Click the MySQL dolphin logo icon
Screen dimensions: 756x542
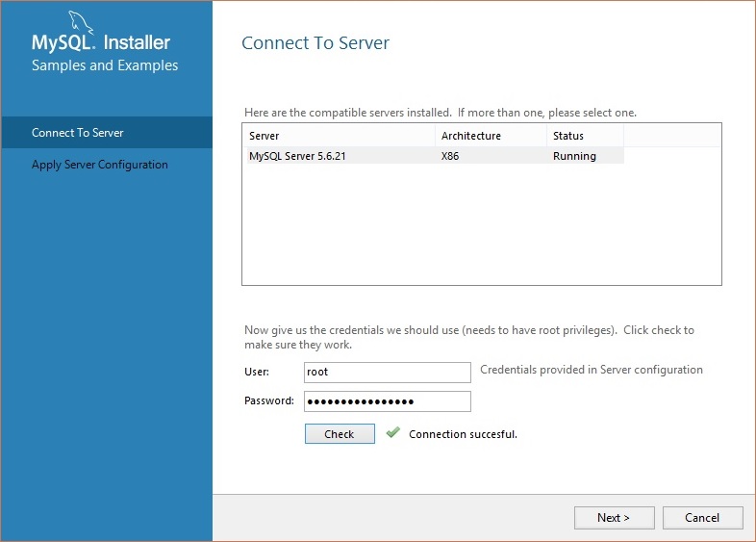click(80, 22)
